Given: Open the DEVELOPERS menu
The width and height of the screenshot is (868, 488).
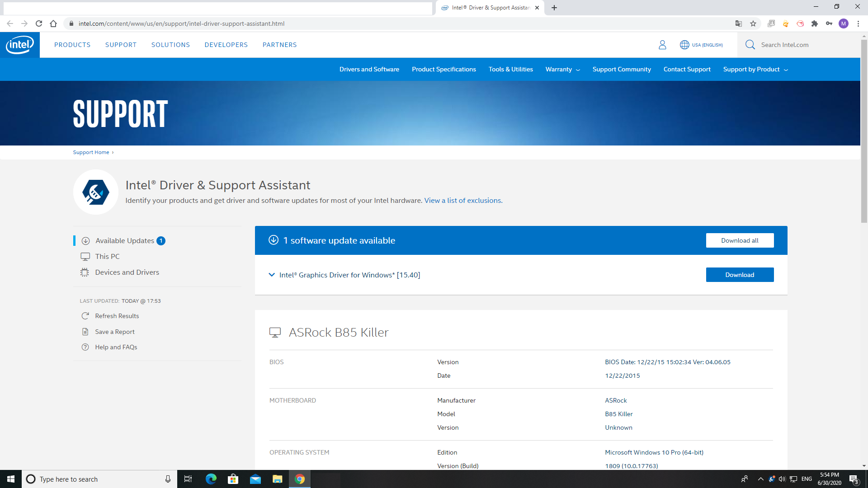Looking at the screenshot, I should tap(226, 45).
